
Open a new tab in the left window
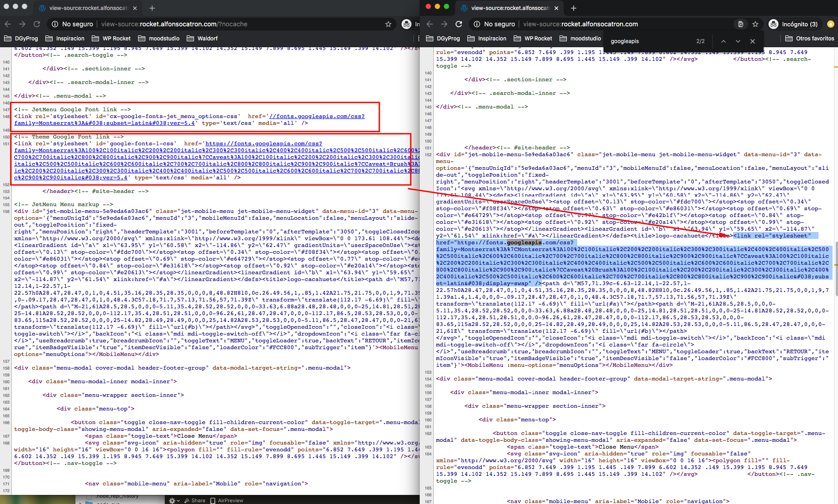pos(152,8)
